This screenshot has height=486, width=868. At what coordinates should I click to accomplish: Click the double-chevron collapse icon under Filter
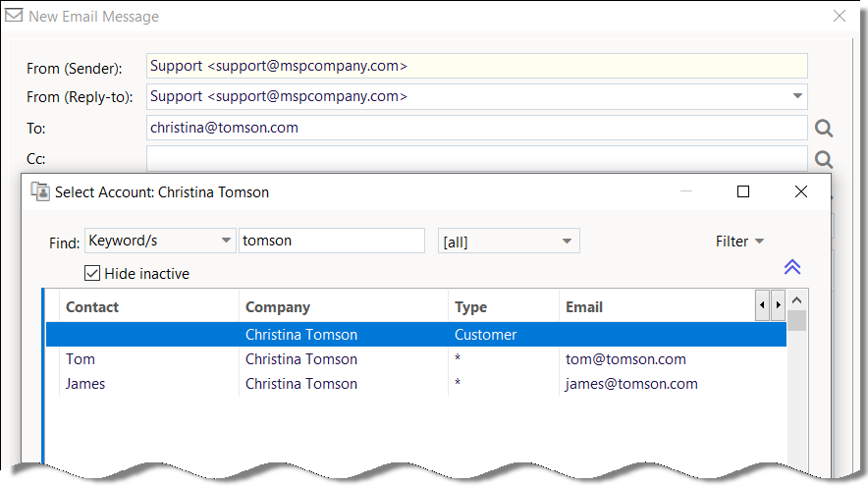(x=792, y=267)
